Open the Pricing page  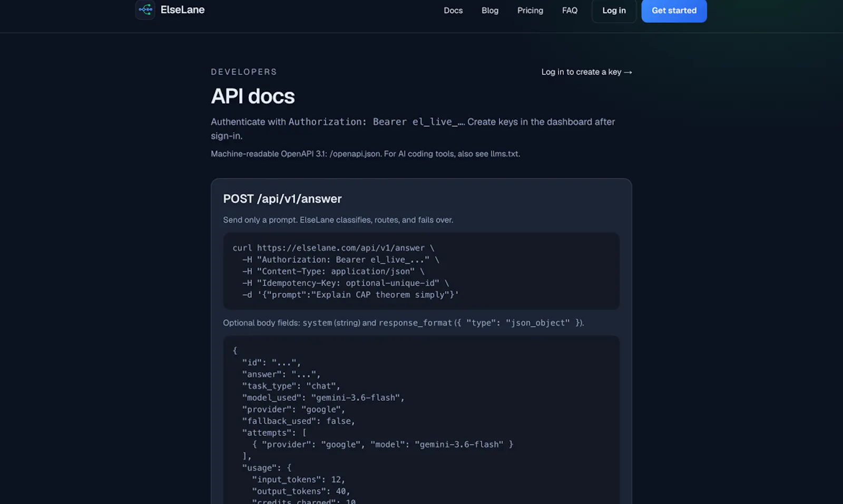click(x=530, y=11)
